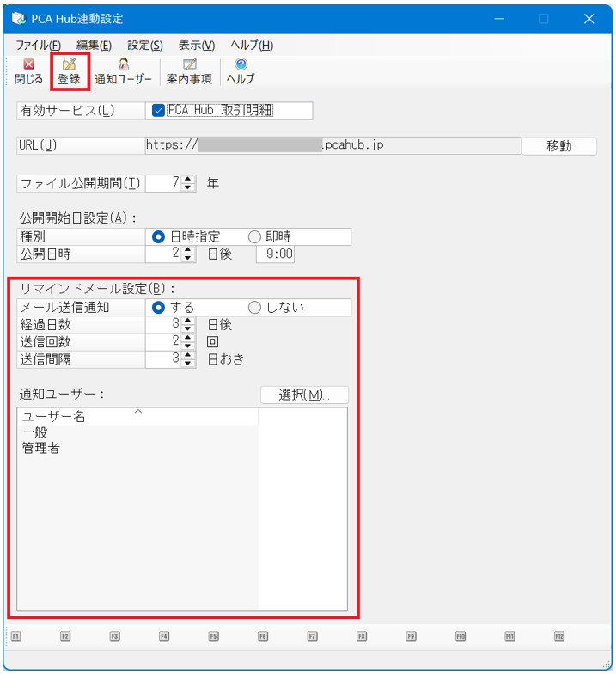This screenshot has height=674, width=616.
Task: Click the PCA Hub app icon in the title bar
Action: [x=19, y=19]
